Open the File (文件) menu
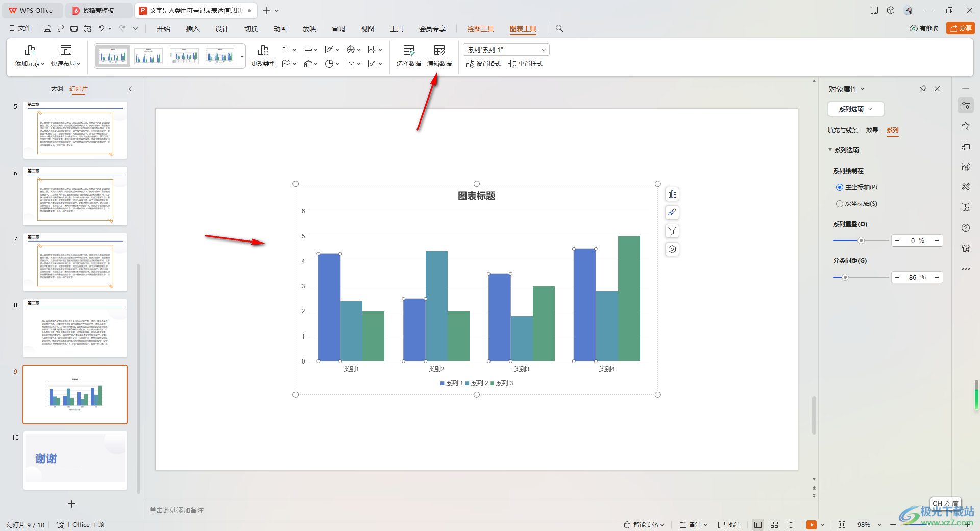The image size is (980, 531). pos(20,28)
